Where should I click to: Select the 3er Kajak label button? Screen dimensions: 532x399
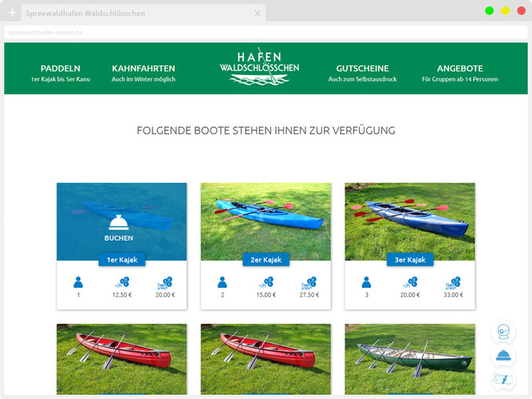pyautogui.click(x=410, y=259)
